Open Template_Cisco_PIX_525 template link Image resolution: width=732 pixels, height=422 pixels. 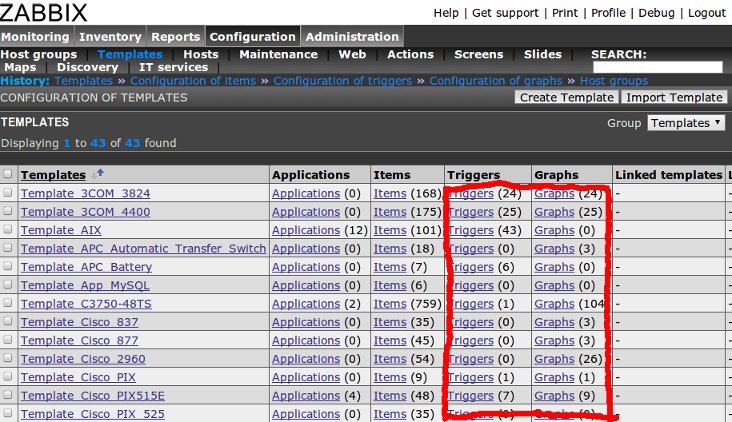(x=92, y=414)
